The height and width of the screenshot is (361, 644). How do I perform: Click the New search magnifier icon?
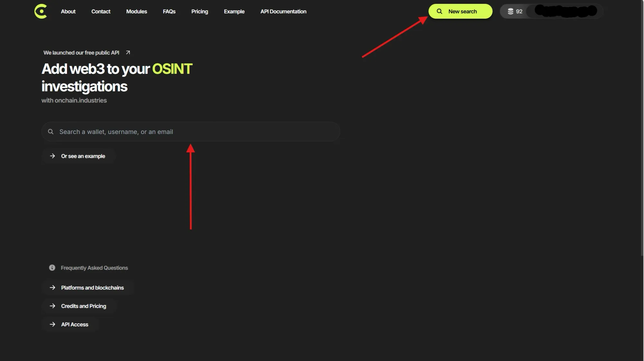pos(439,11)
